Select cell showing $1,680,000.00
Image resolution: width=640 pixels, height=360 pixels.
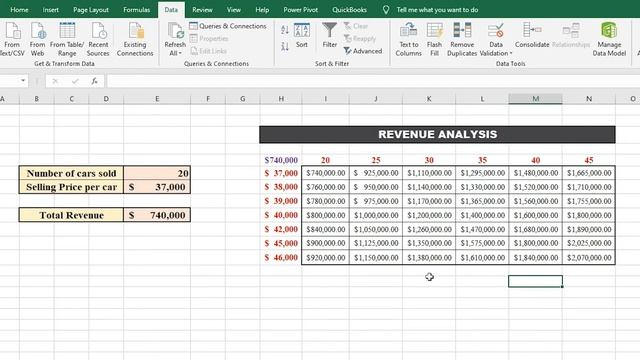point(536,229)
